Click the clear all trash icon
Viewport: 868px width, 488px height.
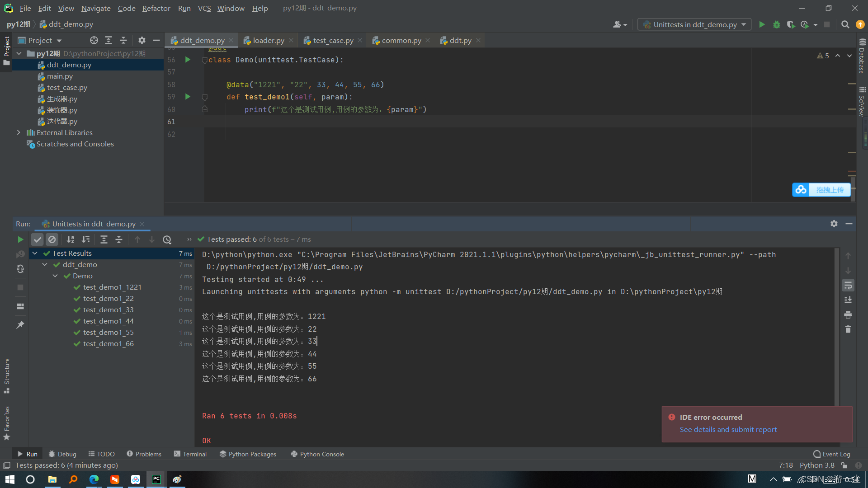click(848, 329)
